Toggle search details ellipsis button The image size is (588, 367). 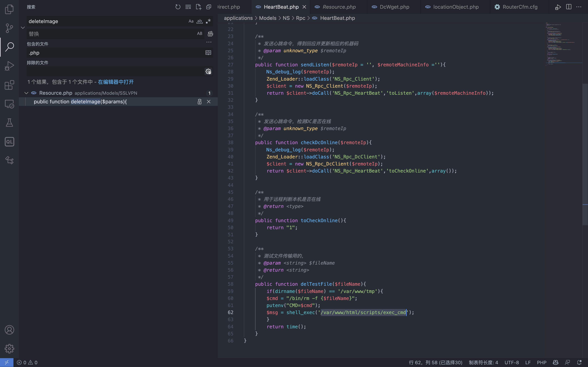click(x=209, y=42)
